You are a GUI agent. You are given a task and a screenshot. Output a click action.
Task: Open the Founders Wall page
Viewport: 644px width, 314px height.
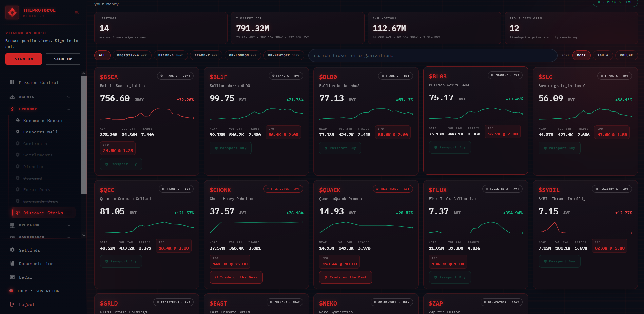[40, 132]
